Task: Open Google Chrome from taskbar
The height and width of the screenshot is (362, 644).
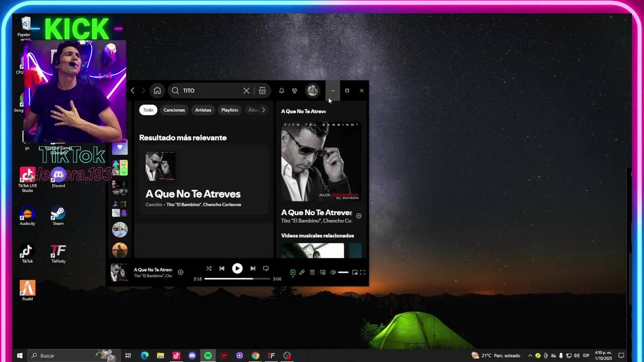Action: 256,355
